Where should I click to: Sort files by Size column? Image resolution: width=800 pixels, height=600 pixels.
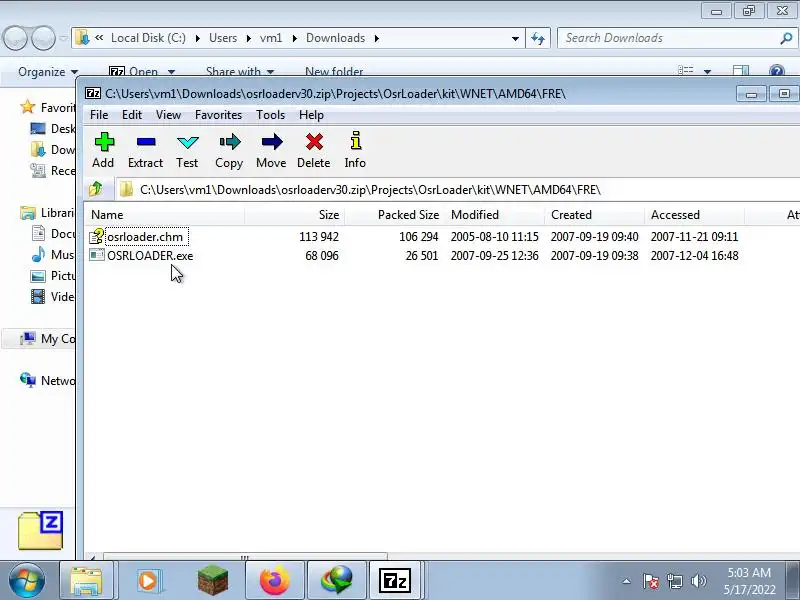[x=295, y=215]
